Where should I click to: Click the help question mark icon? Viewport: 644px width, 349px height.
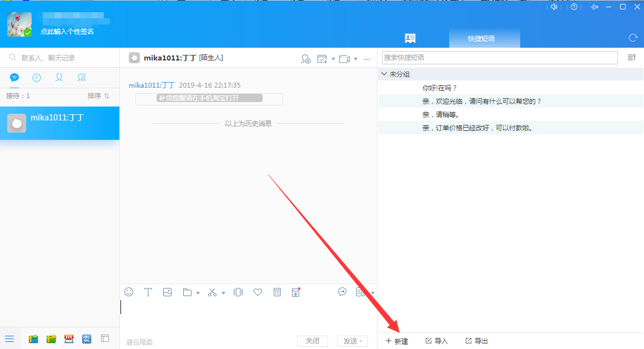pyautogui.click(x=574, y=7)
